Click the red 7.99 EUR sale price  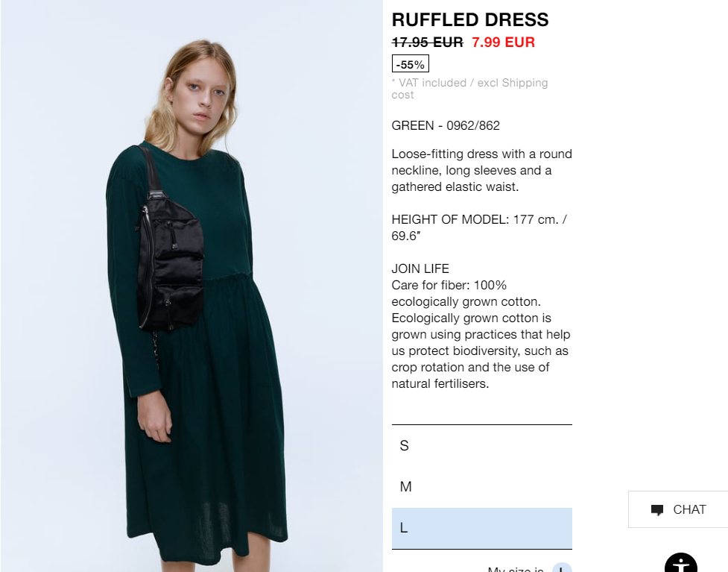pyautogui.click(x=503, y=43)
